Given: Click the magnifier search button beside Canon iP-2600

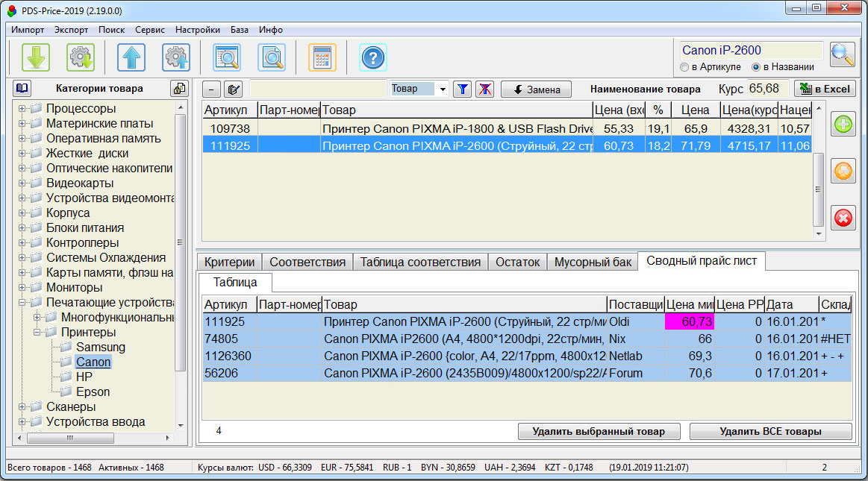Looking at the screenshot, I should pyautogui.click(x=843, y=54).
